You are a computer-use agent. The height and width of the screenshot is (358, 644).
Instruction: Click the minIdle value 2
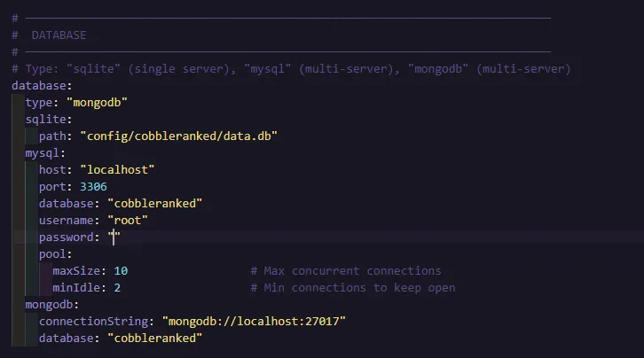pos(117,288)
